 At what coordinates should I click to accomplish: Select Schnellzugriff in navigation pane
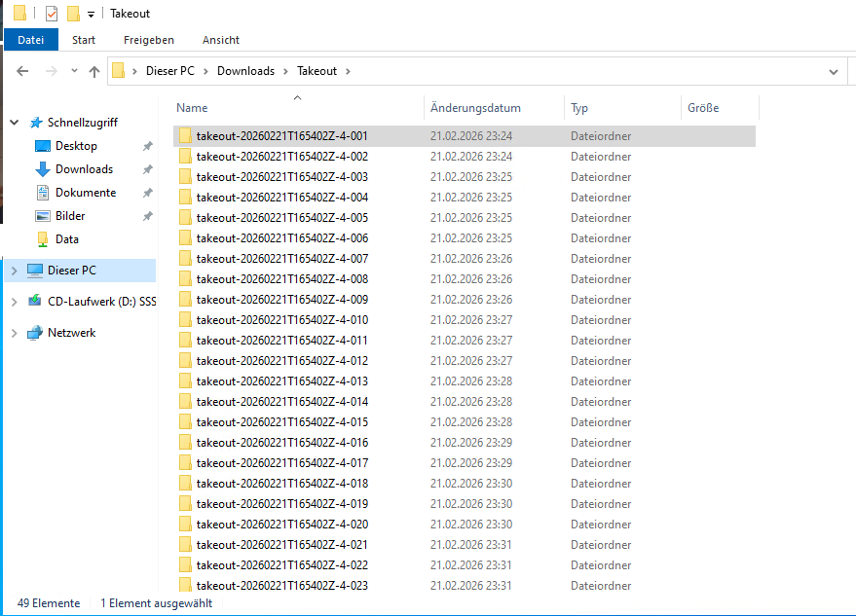[83, 123]
